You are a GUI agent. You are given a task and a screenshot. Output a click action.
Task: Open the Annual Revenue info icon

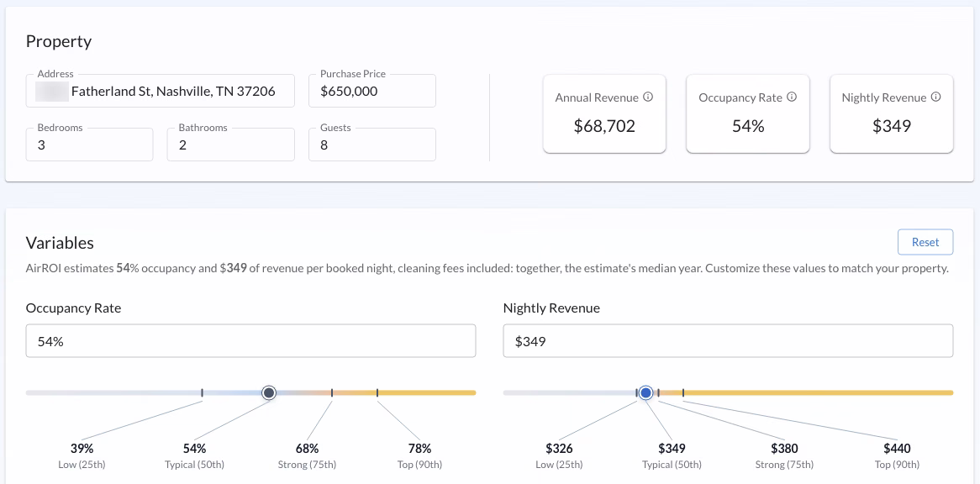pyautogui.click(x=648, y=97)
